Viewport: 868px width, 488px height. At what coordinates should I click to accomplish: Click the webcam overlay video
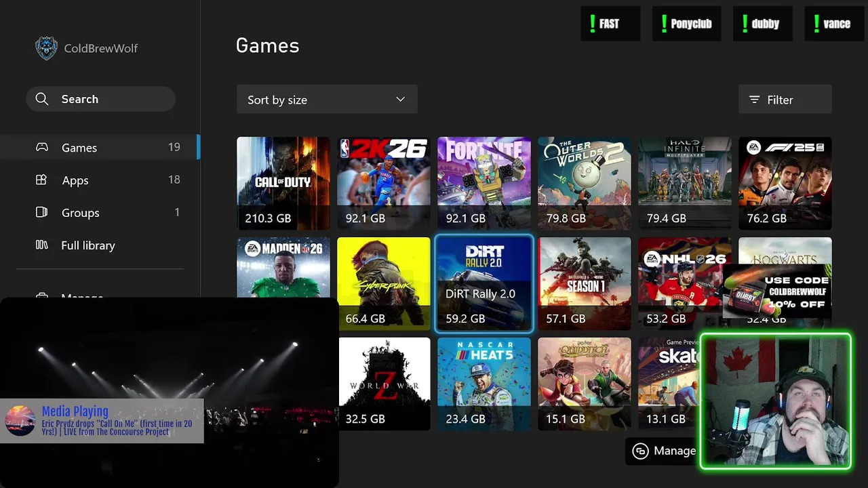click(775, 401)
